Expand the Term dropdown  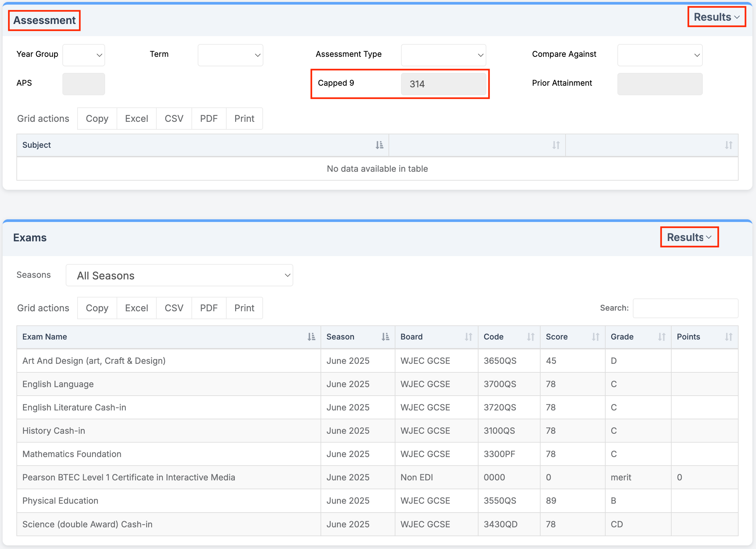pos(230,55)
